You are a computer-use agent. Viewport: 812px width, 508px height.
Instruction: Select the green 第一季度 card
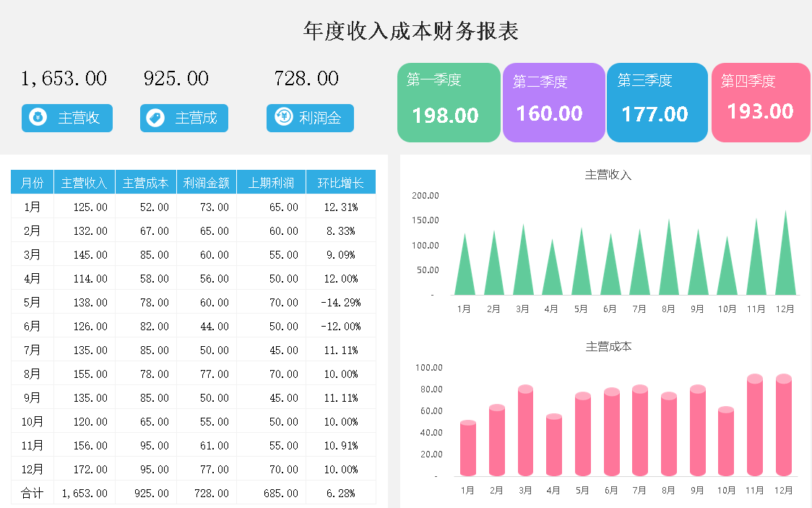[x=449, y=103]
